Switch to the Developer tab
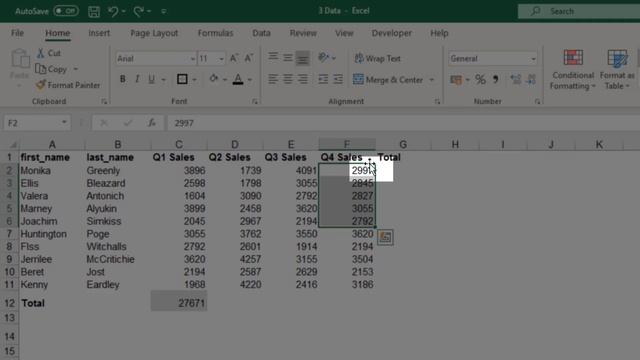This screenshot has height=360, width=640. tap(391, 33)
